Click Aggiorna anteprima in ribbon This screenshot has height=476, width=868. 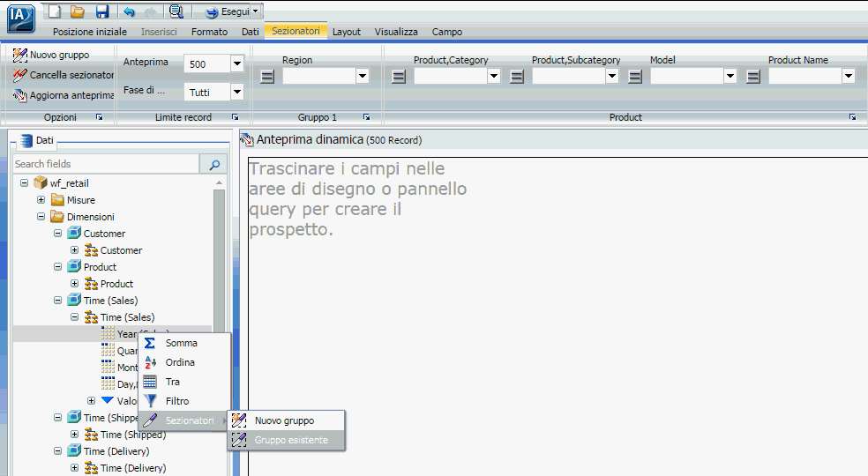pyautogui.click(x=64, y=95)
